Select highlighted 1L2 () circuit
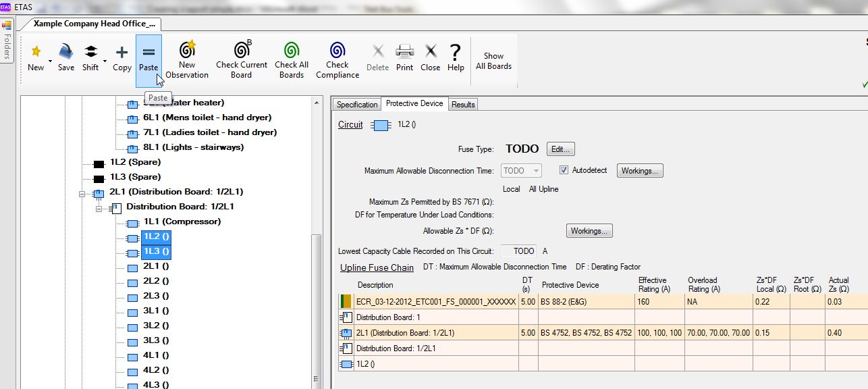 156,236
